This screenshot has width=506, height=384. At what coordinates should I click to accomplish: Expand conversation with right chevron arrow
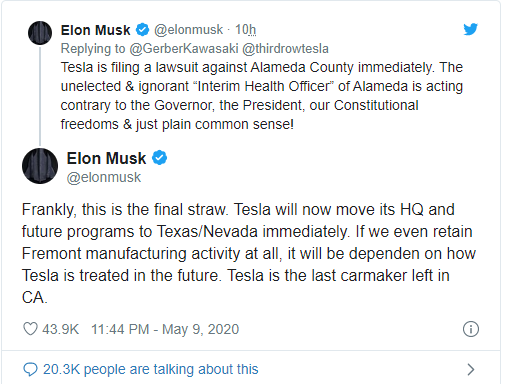471,369
